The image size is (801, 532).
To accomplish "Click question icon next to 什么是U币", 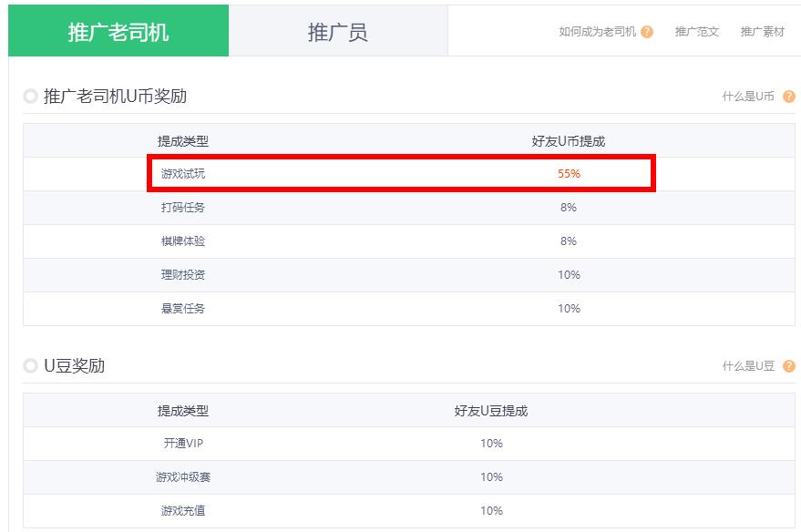I will tap(789, 96).
